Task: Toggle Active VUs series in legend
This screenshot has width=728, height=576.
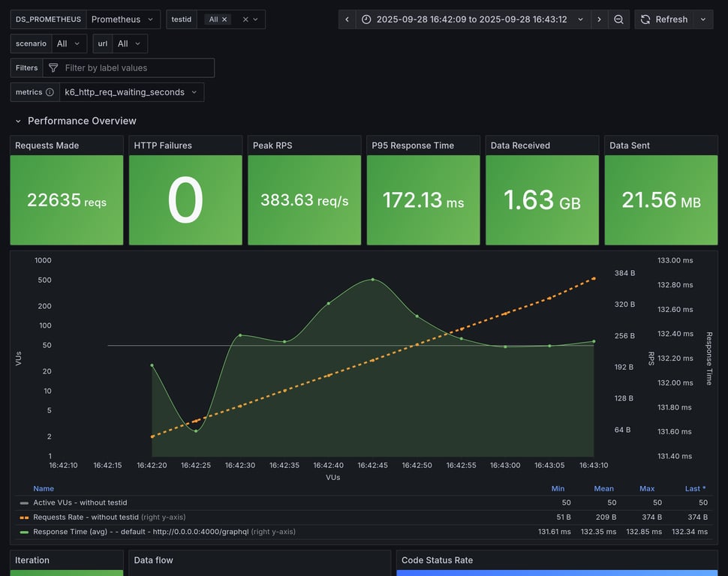Action: [80, 502]
